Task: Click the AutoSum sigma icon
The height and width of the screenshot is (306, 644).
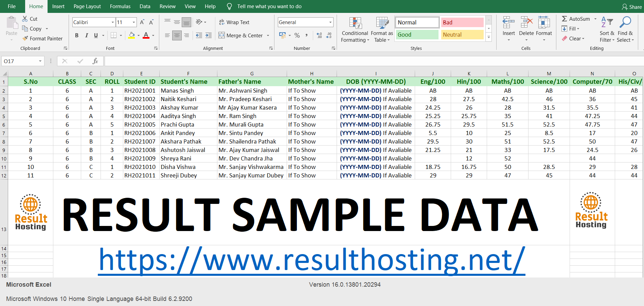Action: [x=564, y=19]
